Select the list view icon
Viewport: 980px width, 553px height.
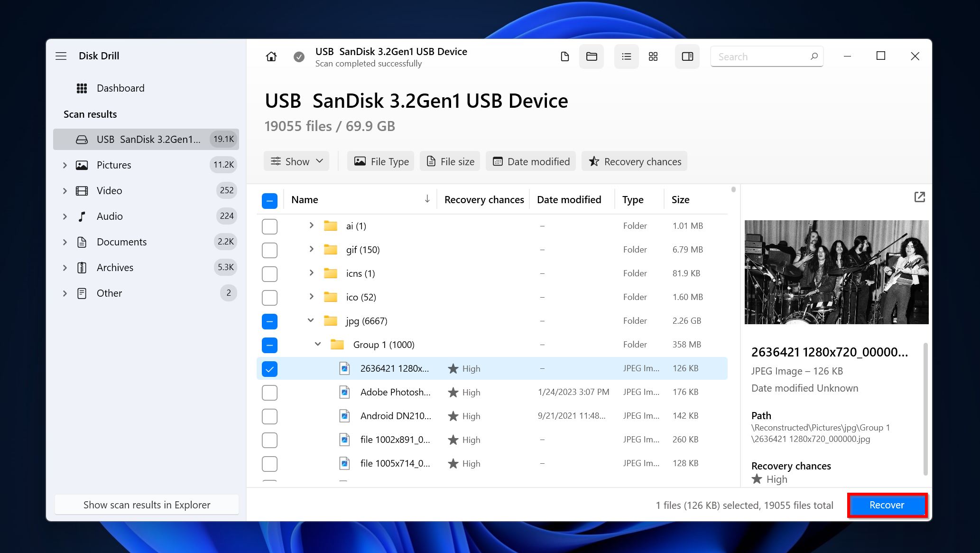tap(627, 56)
